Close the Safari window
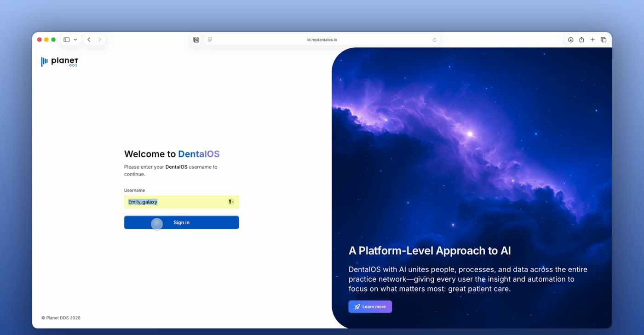 click(x=40, y=40)
